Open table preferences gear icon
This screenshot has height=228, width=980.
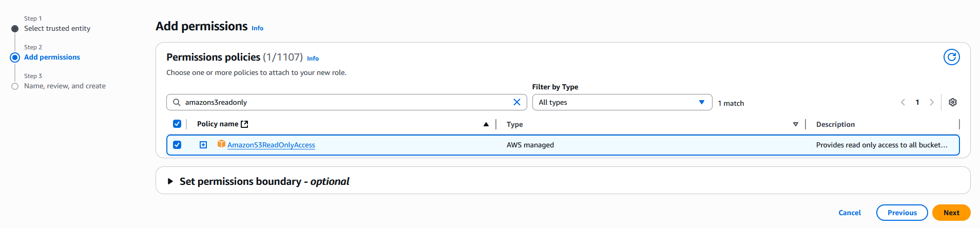pyautogui.click(x=952, y=102)
